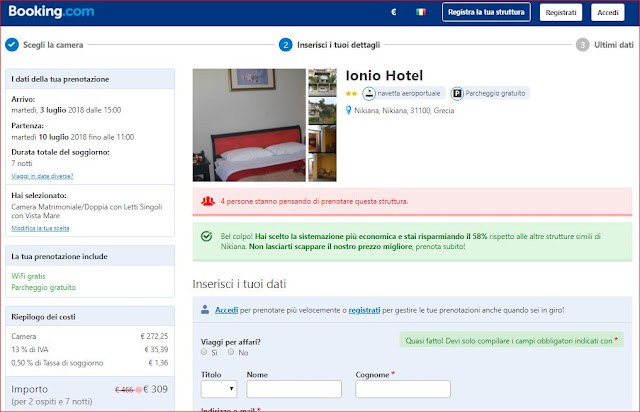
Task: Click navetta aeroportuale label
Action: (409, 94)
